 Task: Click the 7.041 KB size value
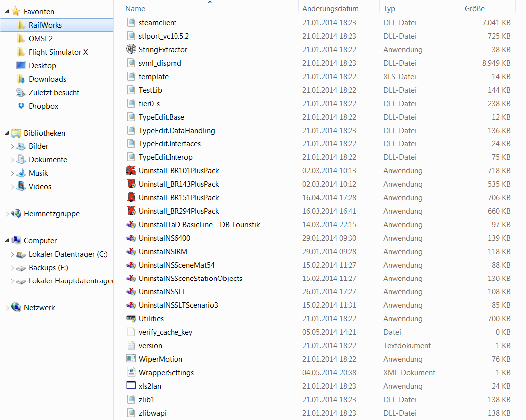pyautogui.click(x=496, y=22)
